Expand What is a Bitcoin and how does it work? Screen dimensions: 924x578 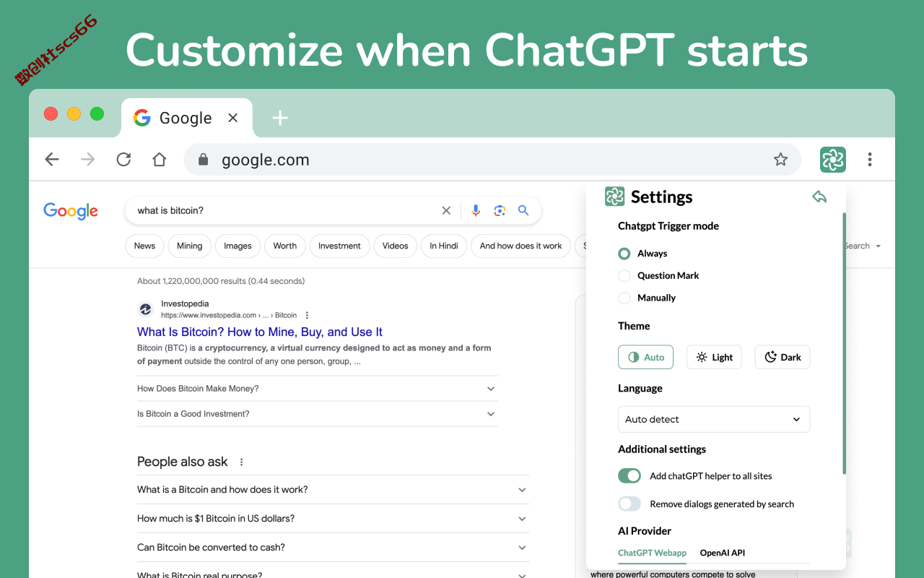pyautogui.click(x=333, y=490)
